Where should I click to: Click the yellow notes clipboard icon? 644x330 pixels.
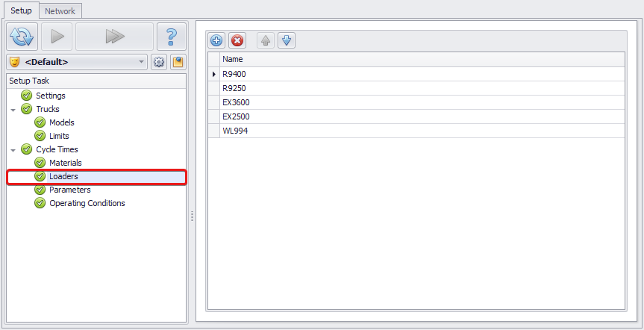point(178,62)
